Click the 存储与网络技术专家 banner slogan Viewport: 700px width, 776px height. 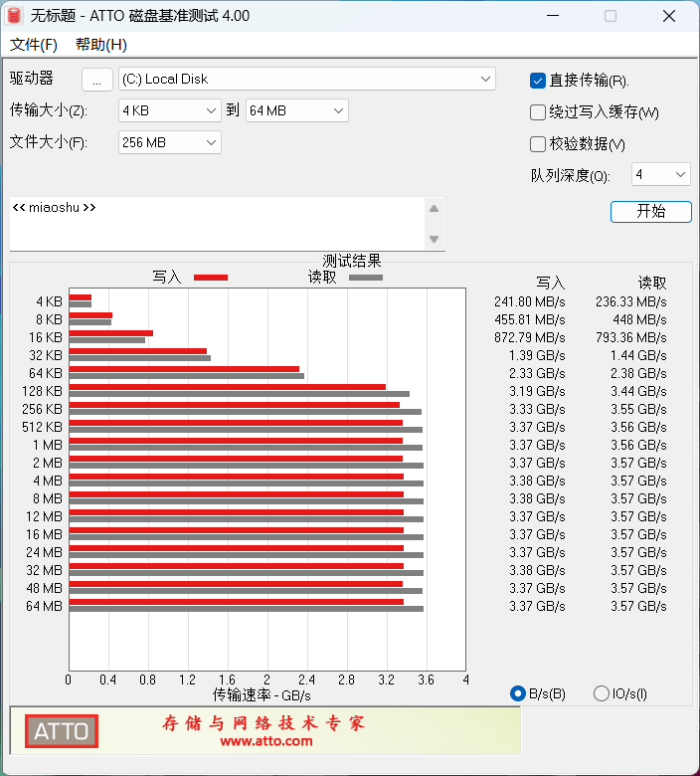(263, 723)
